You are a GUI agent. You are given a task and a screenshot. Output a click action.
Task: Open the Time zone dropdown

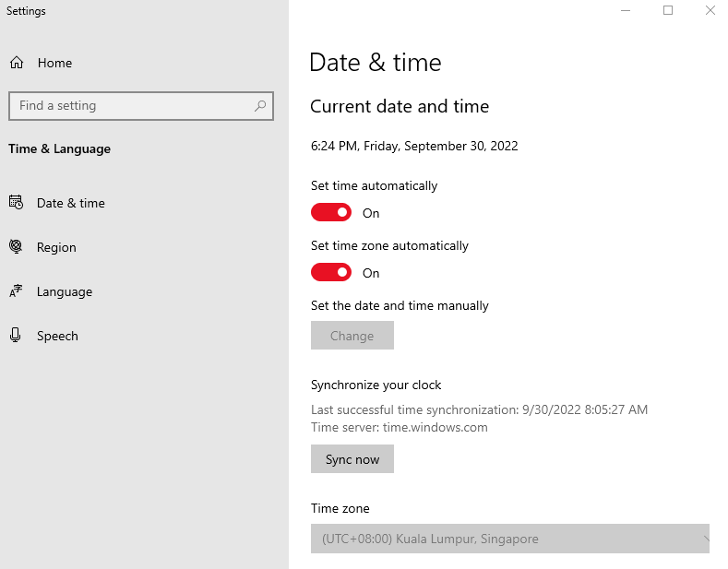(510, 539)
